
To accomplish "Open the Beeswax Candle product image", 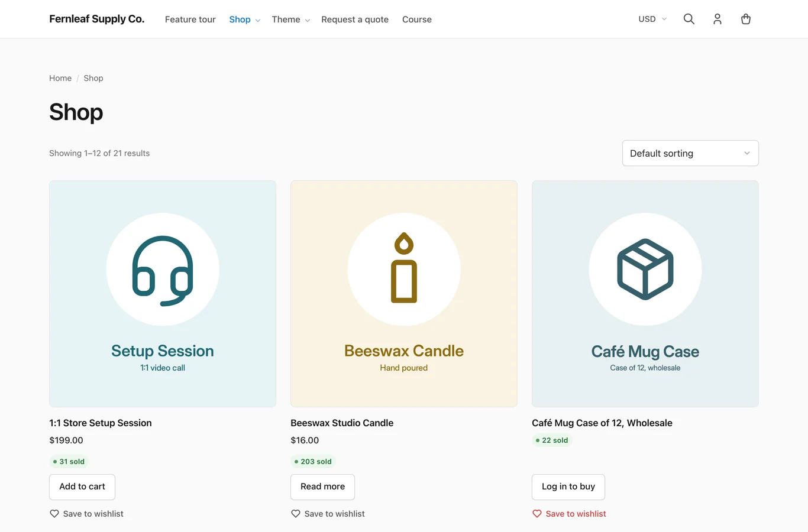I will click(x=404, y=294).
